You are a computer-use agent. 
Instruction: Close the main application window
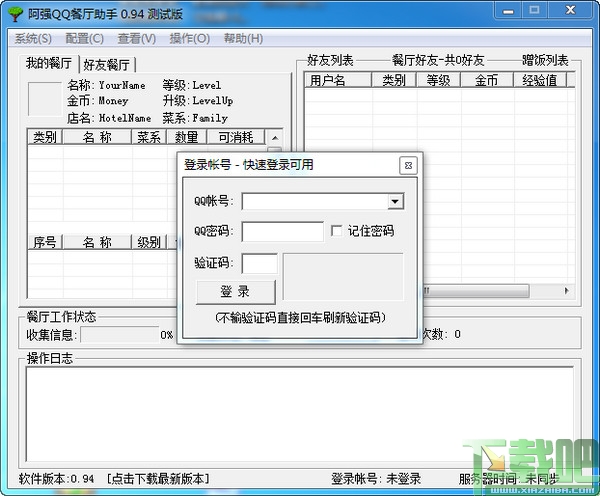571,10
